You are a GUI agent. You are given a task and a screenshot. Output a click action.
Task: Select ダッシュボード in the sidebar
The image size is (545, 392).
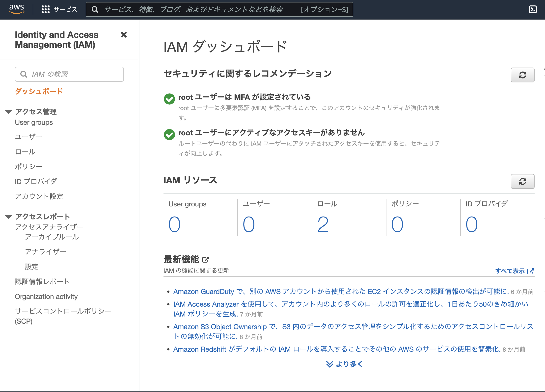click(x=39, y=91)
